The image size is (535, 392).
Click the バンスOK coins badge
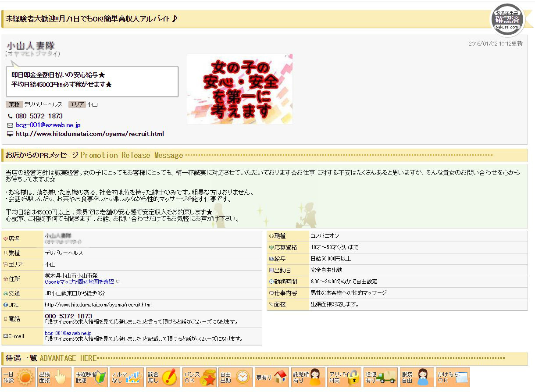[x=200, y=377]
